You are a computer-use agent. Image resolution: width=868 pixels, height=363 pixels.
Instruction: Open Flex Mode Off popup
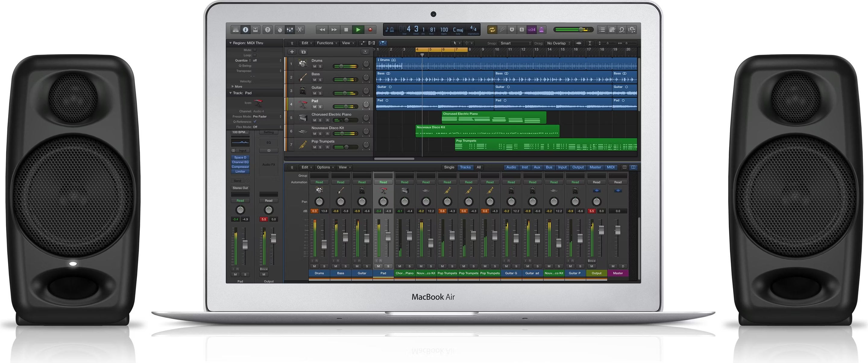tap(267, 127)
